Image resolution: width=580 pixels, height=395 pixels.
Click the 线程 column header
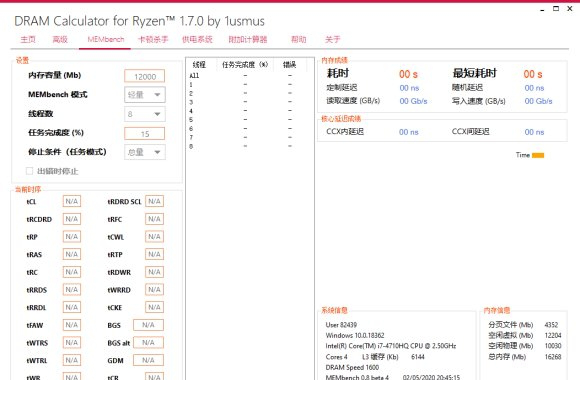199,65
